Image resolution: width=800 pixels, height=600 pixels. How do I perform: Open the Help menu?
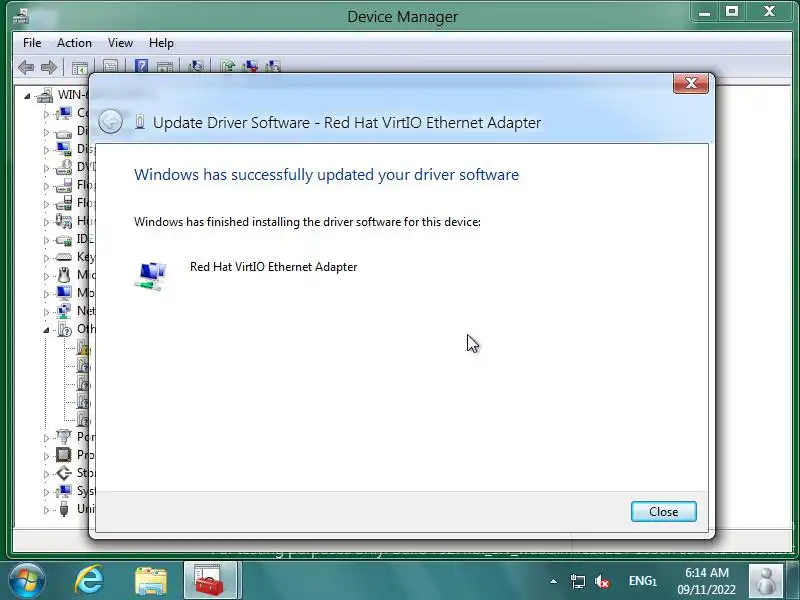(x=161, y=43)
